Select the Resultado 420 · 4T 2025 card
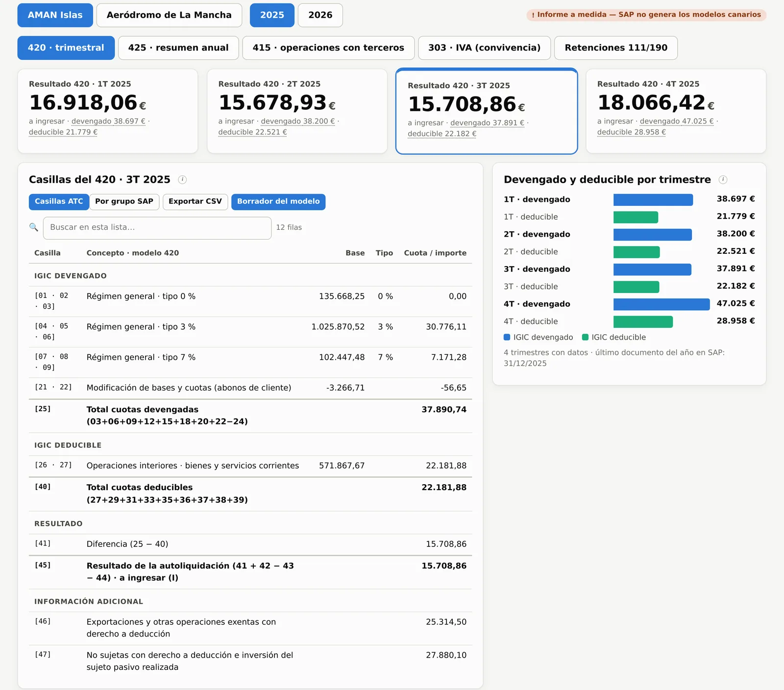The width and height of the screenshot is (784, 690). pyautogui.click(x=676, y=111)
